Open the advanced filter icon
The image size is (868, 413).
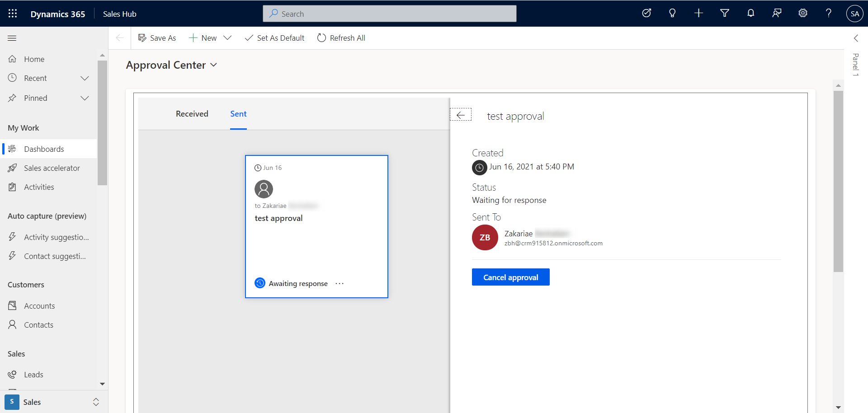click(x=724, y=13)
